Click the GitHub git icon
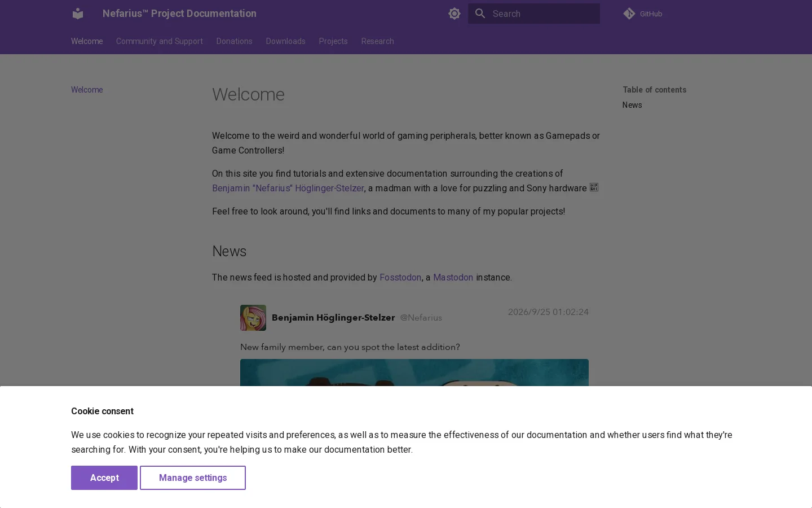Screen dimensions: 812x508 (629, 14)
